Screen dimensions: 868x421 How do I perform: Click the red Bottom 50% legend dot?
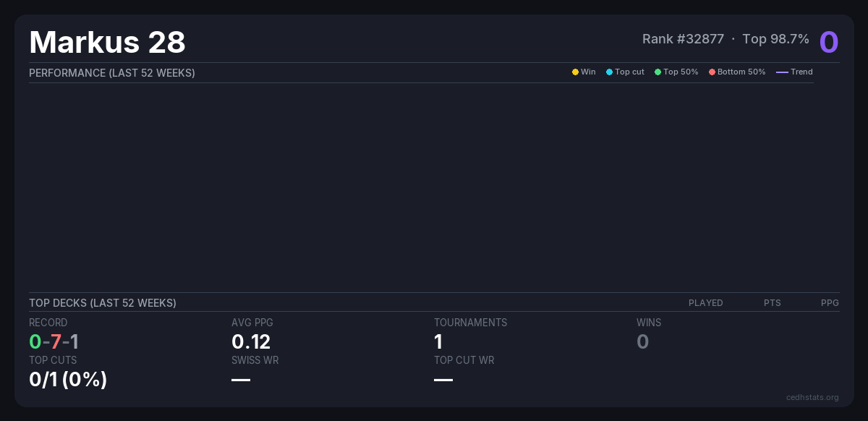(712, 72)
